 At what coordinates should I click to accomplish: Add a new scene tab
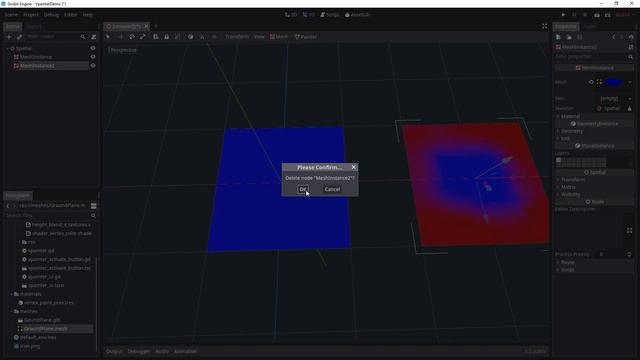tap(156, 26)
